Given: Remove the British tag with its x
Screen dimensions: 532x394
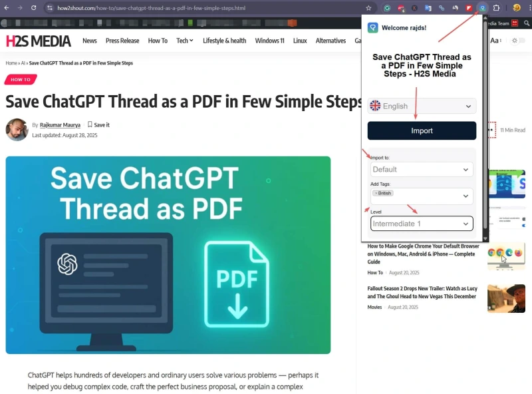Looking at the screenshot, I should click(x=376, y=193).
